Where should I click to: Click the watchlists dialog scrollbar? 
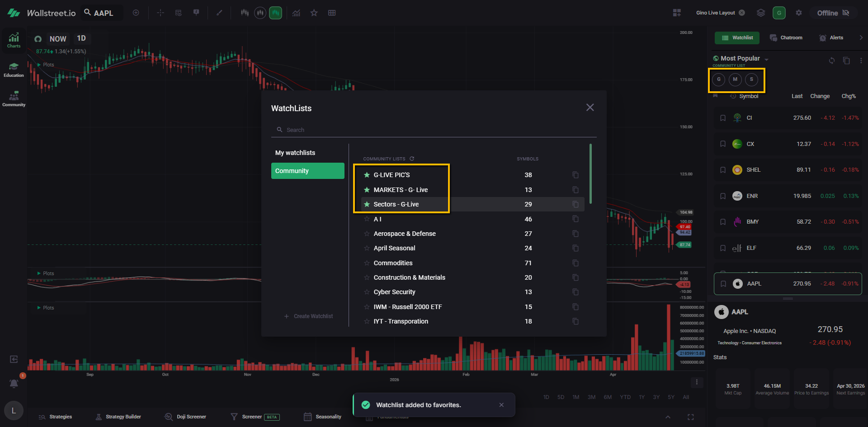tap(590, 174)
